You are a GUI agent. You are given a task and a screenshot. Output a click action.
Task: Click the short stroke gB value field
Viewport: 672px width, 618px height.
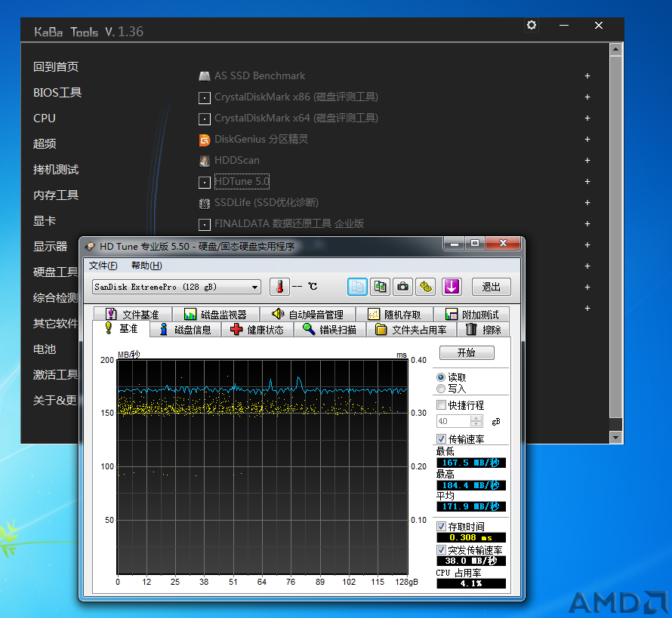click(454, 421)
